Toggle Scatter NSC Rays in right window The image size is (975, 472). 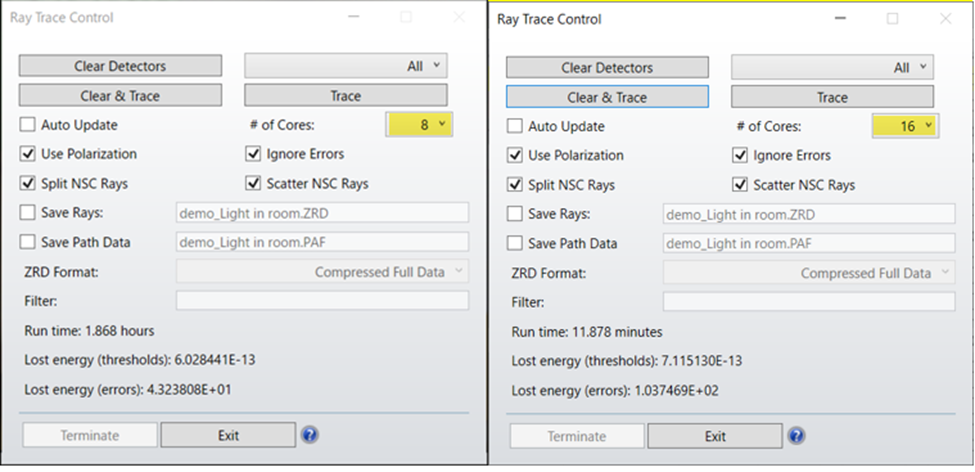point(740,185)
